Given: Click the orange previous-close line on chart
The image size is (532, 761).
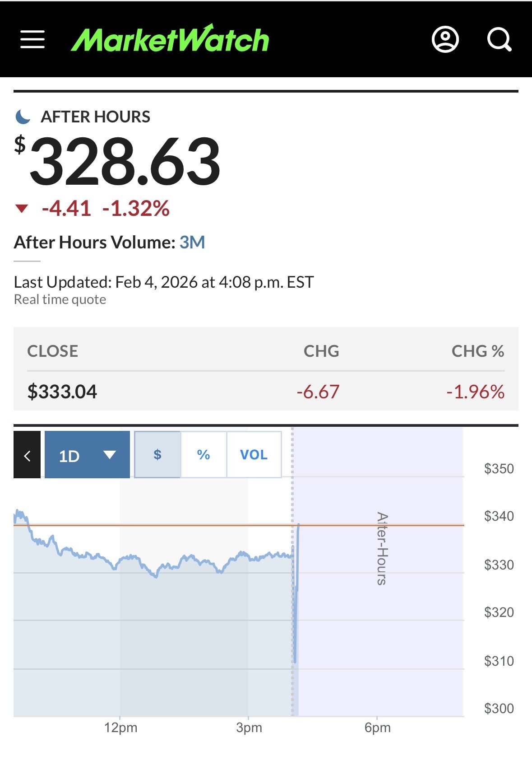Looking at the screenshot, I should 180,525.
